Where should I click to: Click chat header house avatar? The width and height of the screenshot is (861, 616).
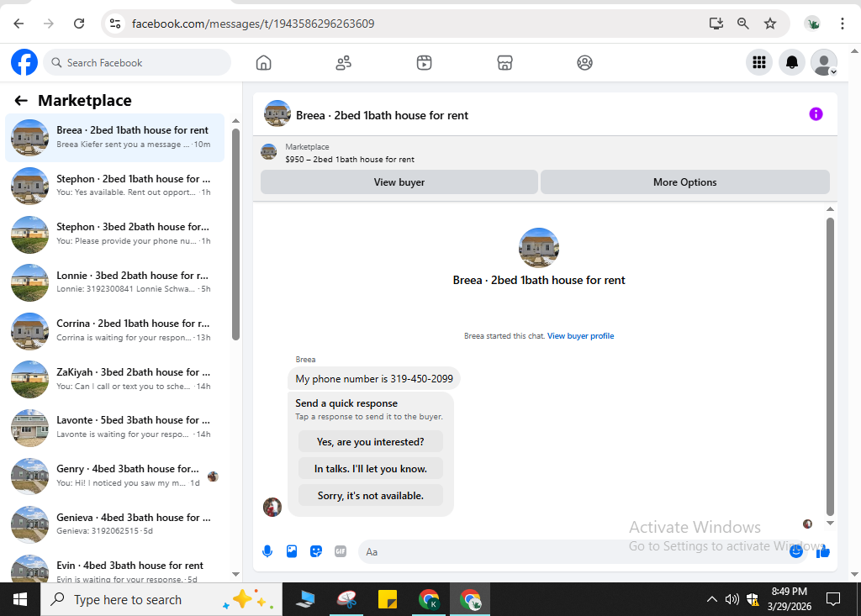click(277, 113)
